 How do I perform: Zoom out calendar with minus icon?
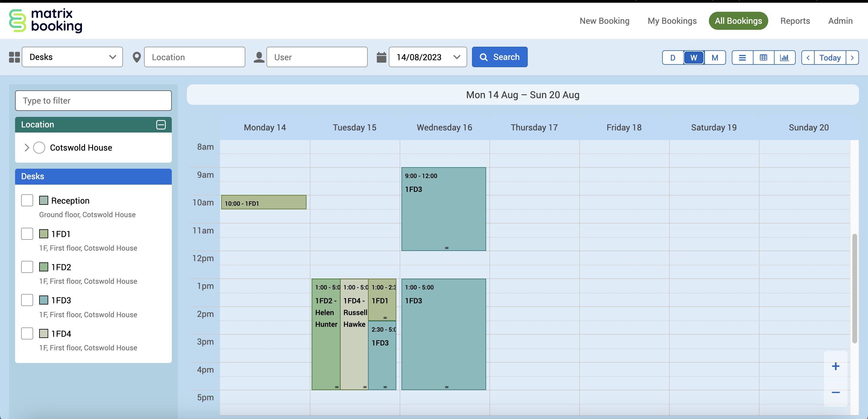point(835,392)
